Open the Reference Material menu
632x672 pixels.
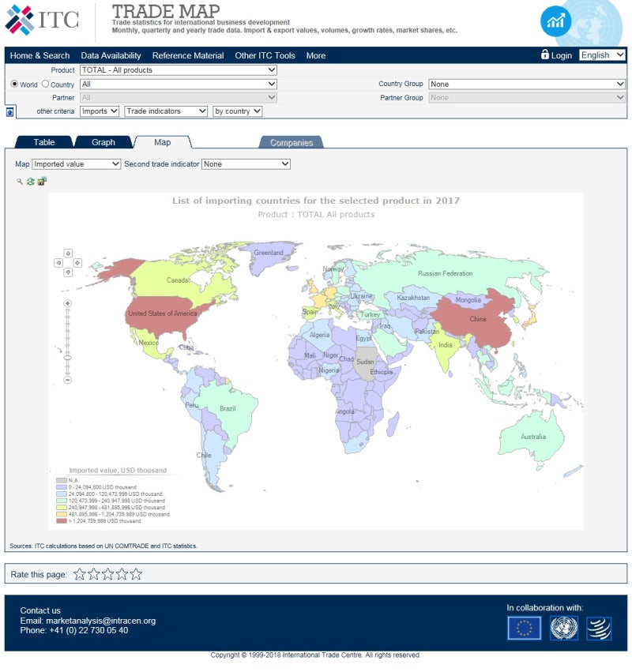(x=187, y=55)
